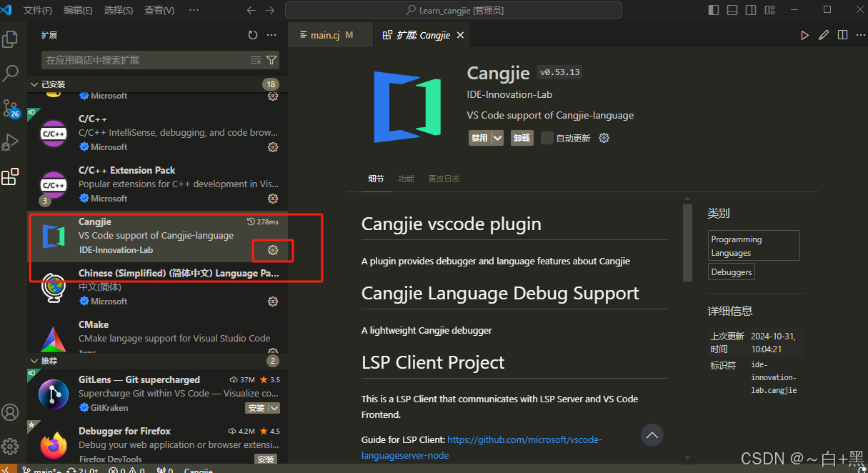Click the installed count badge 18
Image resolution: width=868 pixels, height=473 pixels.
pos(270,84)
